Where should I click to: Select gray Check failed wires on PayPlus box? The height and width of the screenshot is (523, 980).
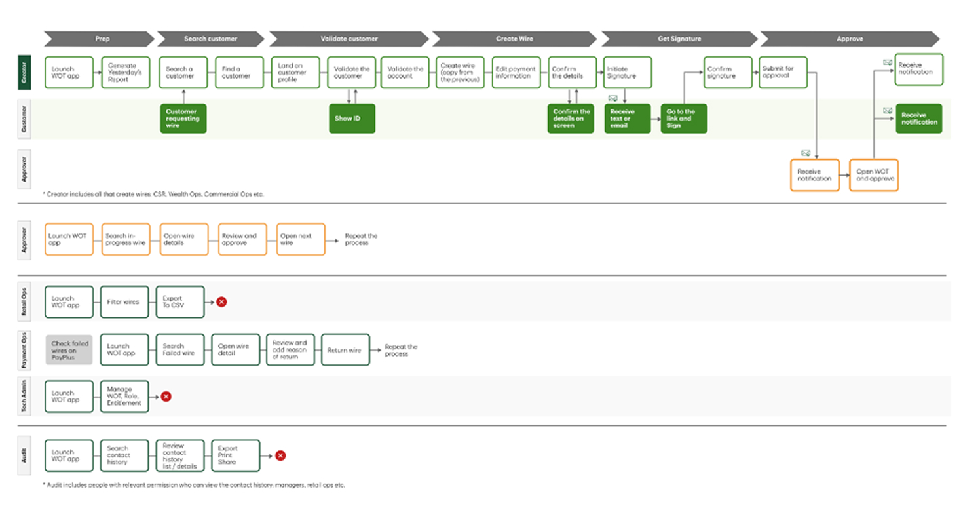coord(69,349)
